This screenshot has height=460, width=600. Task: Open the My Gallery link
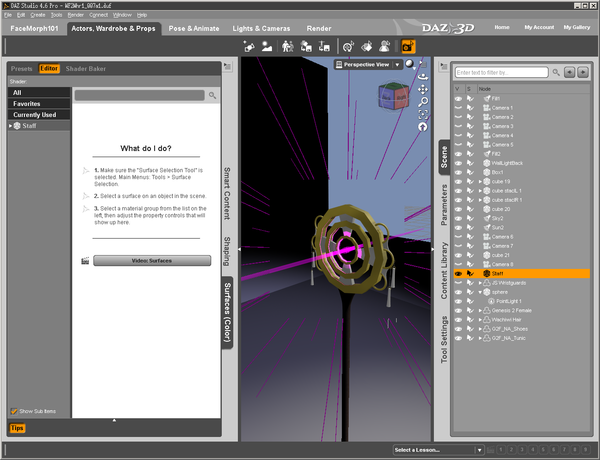click(577, 28)
